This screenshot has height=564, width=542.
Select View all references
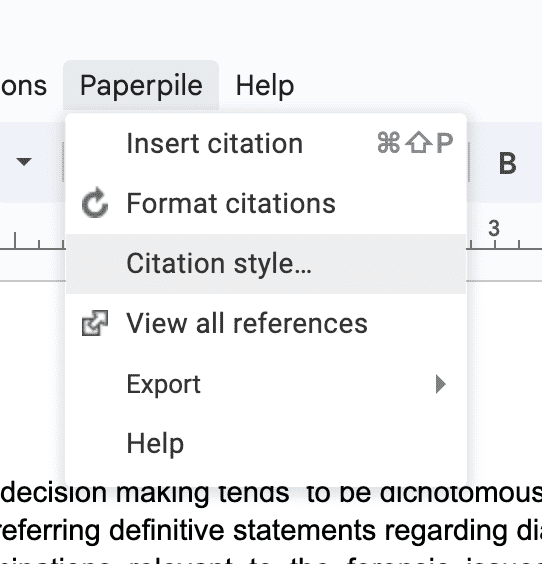point(266,323)
